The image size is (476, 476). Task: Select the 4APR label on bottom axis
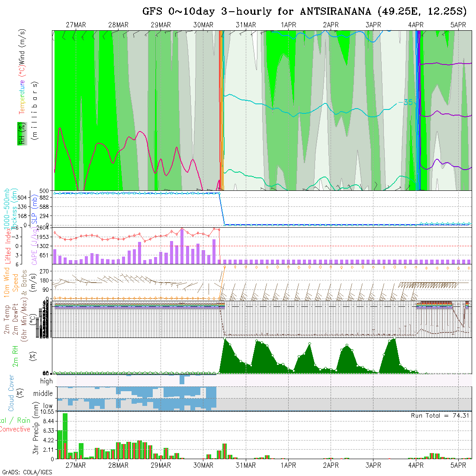415,465
